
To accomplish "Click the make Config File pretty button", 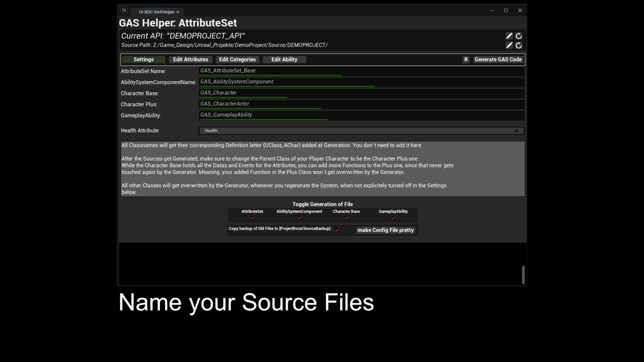I will click(385, 230).
